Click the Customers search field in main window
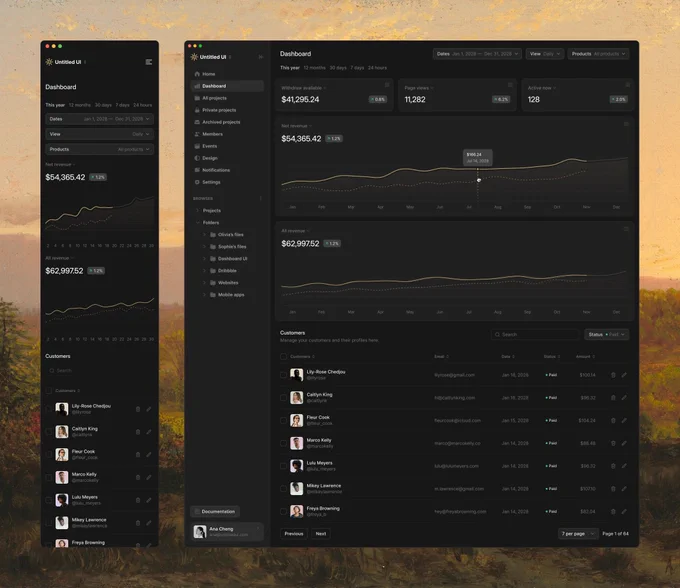 point(535,334)
